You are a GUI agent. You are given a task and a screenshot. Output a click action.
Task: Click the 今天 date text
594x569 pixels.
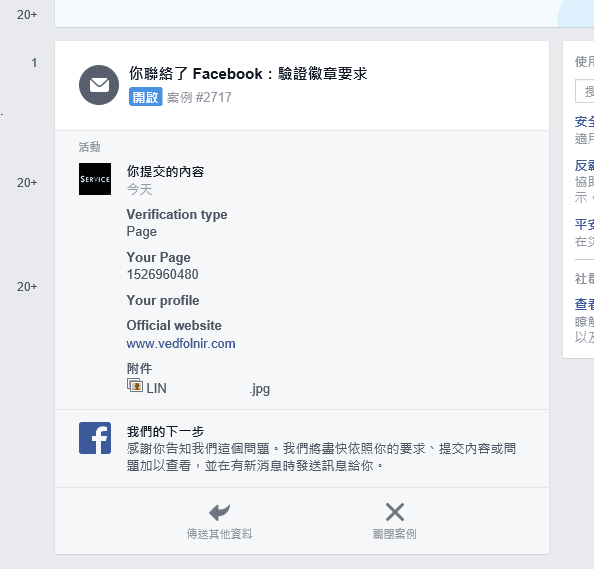139,189
